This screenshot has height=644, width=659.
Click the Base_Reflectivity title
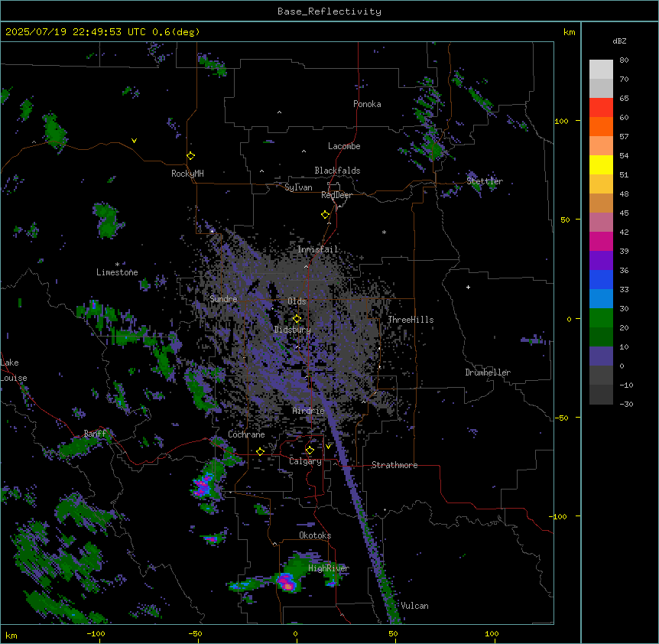click(x=329, y=11)
